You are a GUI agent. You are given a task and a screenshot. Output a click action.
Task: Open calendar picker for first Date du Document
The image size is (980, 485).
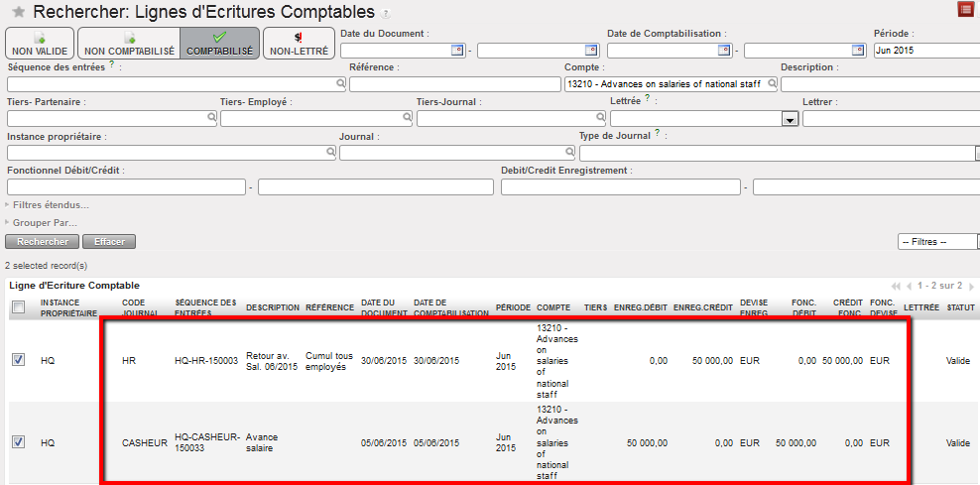457,51
